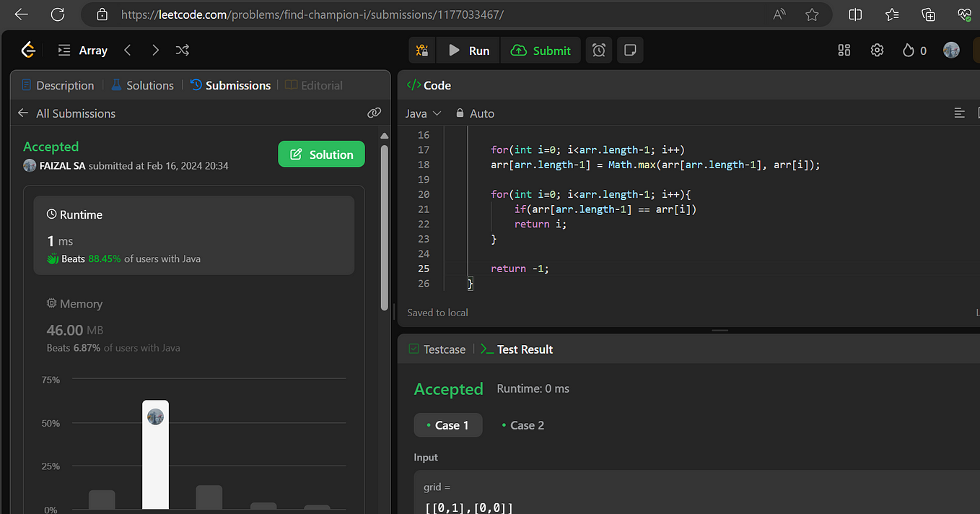
Task: Open FAIZAL SA profile link
Action: pyautogui.click(x=62, y=166)
